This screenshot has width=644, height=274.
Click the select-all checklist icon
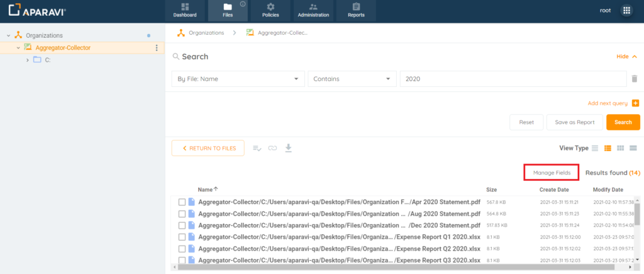257,148
